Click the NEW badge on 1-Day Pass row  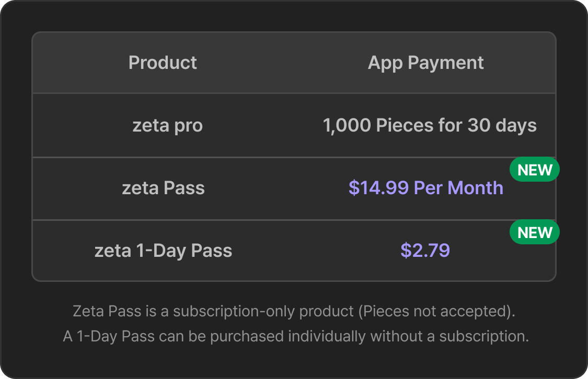click(x=535, y=233)
